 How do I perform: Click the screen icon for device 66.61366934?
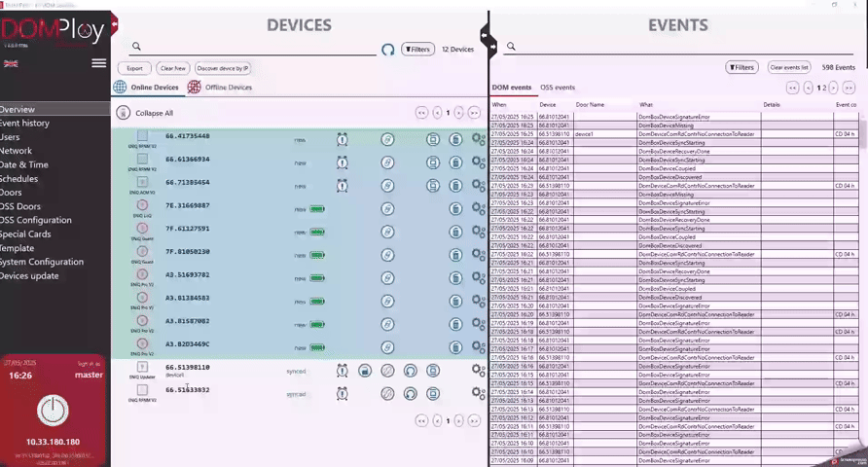point(433,162)
